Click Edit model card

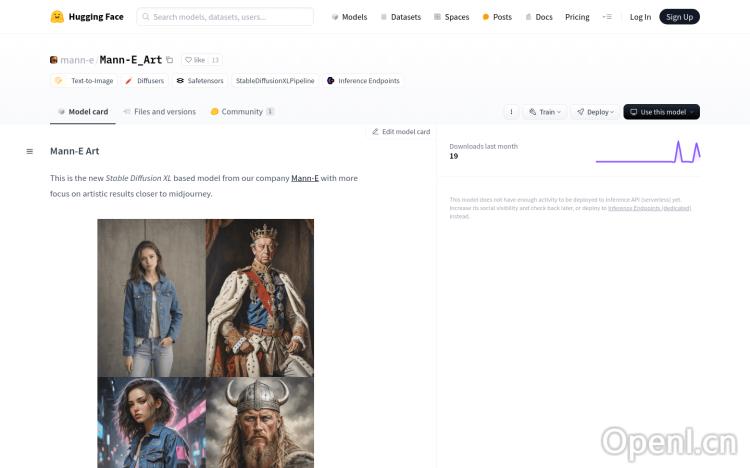[401, 132]
